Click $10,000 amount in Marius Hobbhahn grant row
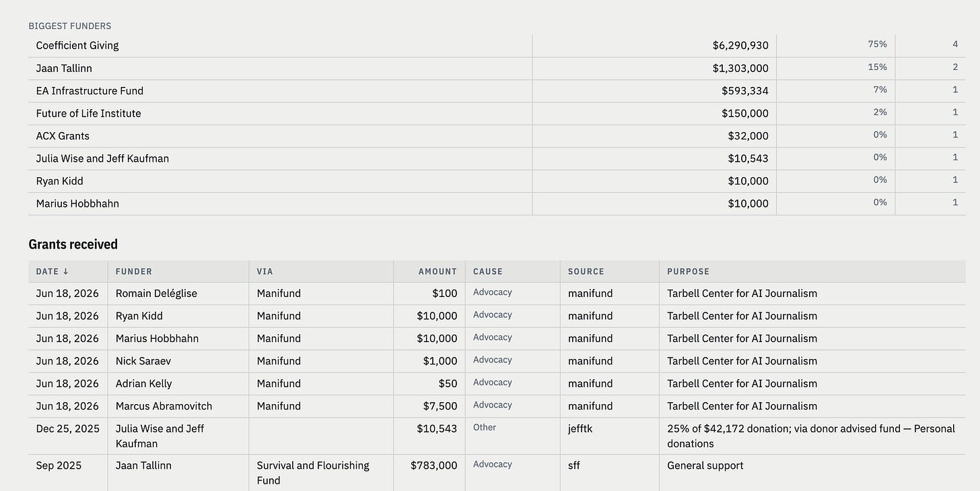Screen dimensions: 980x491 [x=437, y=339]
